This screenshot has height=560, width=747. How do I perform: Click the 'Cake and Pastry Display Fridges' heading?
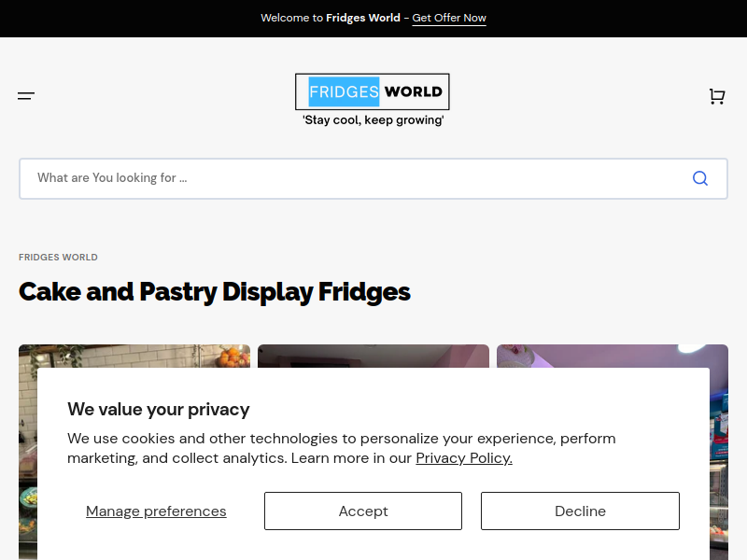[215, 292]
